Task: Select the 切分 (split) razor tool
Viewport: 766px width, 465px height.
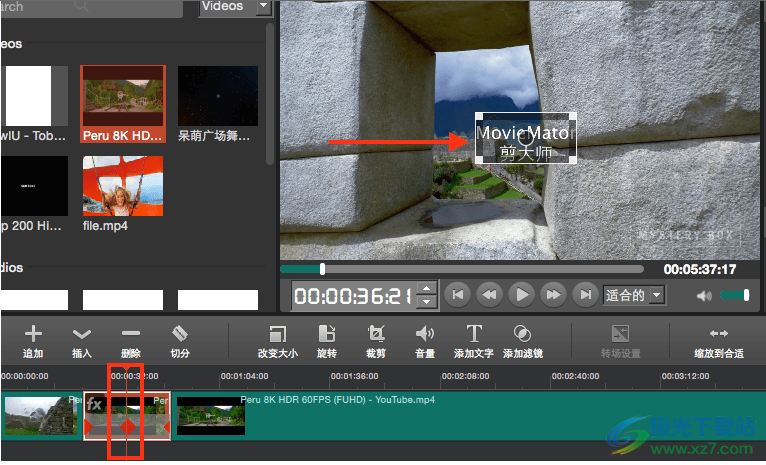Action: coord(180,334)
